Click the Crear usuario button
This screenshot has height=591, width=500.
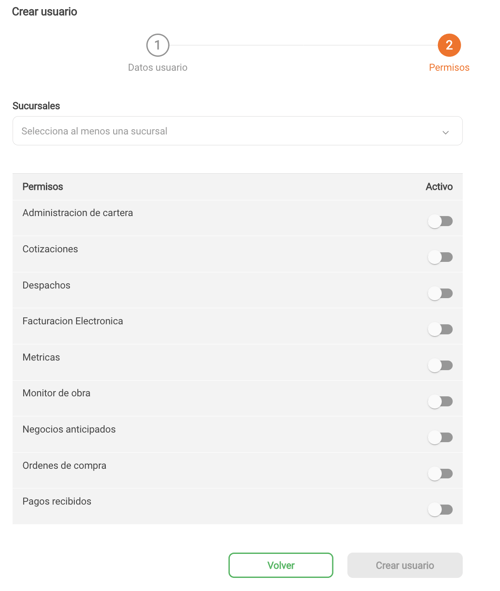coord(405,565)
